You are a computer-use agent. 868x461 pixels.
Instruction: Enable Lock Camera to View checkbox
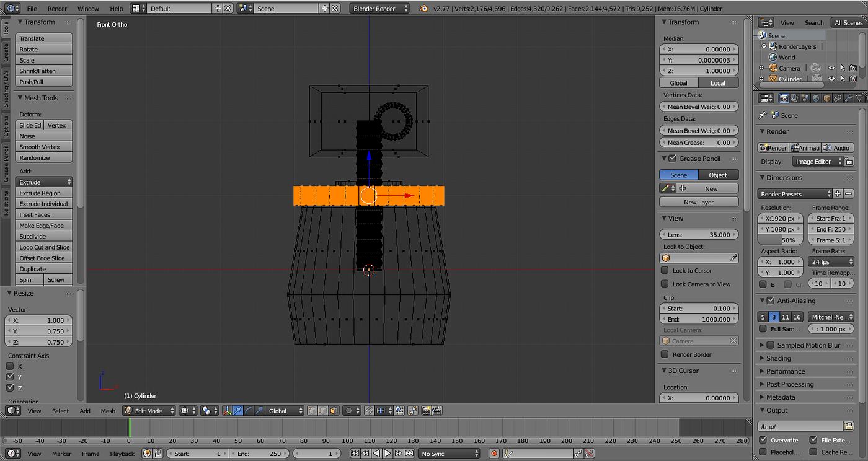(665, 284)
